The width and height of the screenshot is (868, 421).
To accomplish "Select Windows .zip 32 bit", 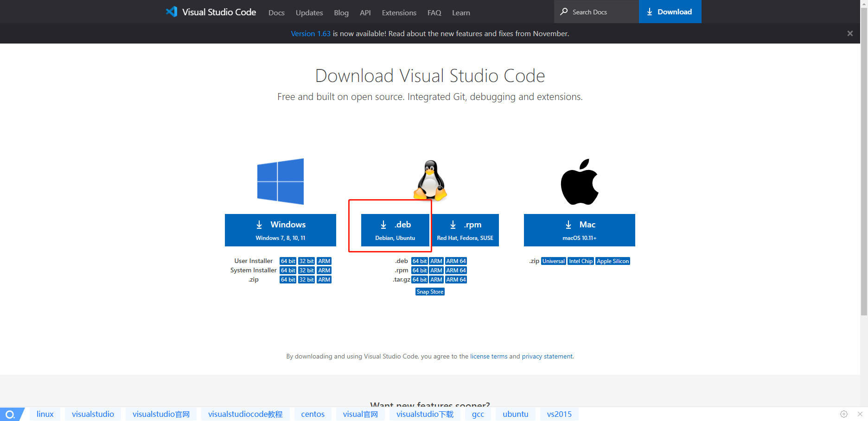I will (x=306, y=280).
